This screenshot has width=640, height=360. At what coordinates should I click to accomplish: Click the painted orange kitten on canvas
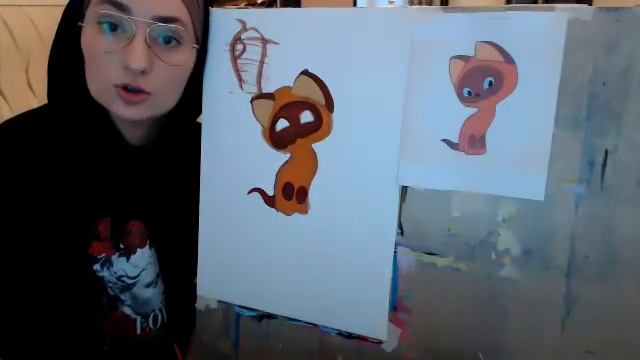(x=291, y=143)
